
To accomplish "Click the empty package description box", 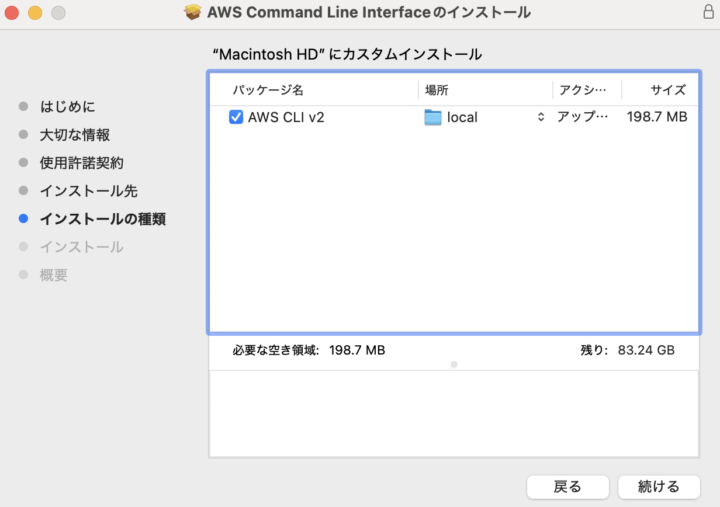I will pos(453,414).
